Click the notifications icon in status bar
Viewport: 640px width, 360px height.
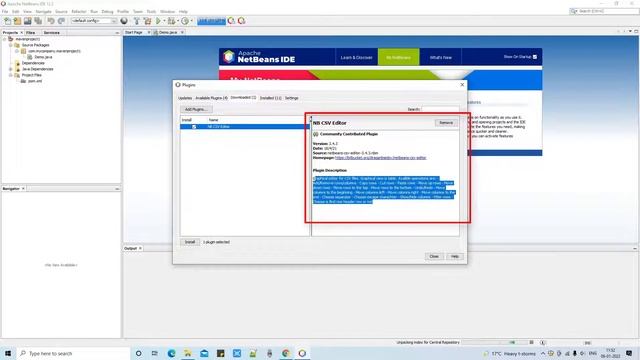tap(542, 342)
